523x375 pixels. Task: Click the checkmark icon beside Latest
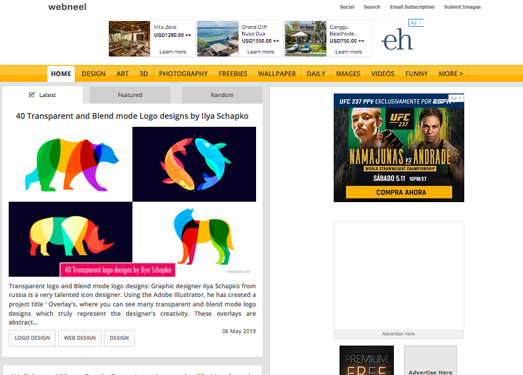pos(32,95)
